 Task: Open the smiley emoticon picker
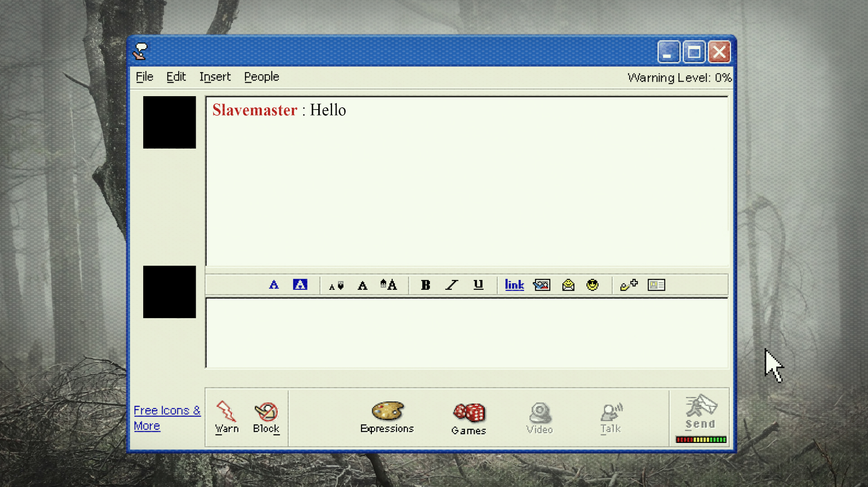pyautogui.click(x=592, y=285)
